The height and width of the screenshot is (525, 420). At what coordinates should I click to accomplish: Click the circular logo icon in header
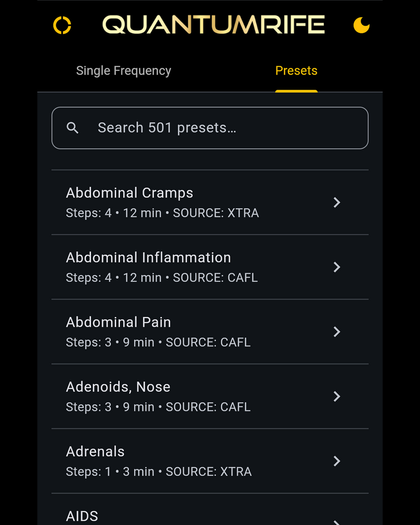click(62, 25)
